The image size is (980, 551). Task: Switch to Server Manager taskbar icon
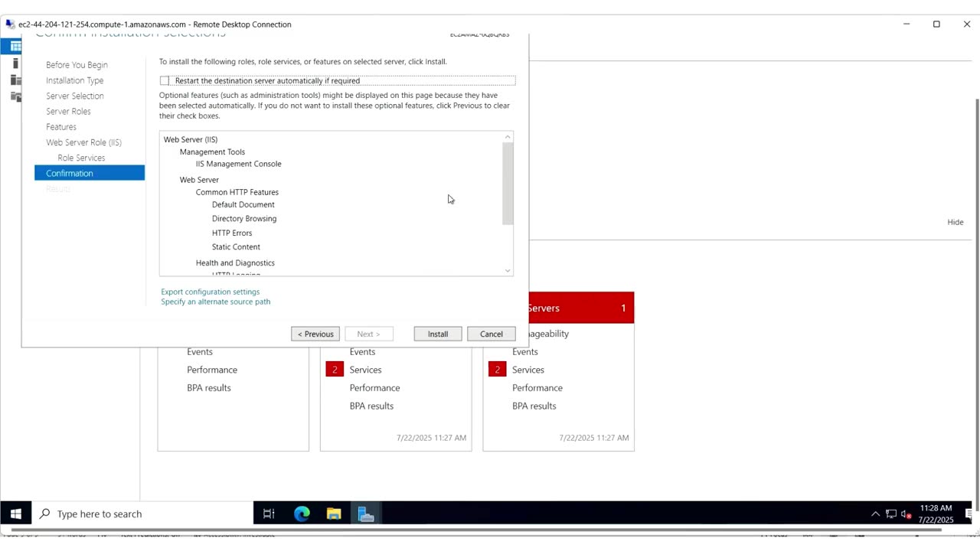[366, 514]
